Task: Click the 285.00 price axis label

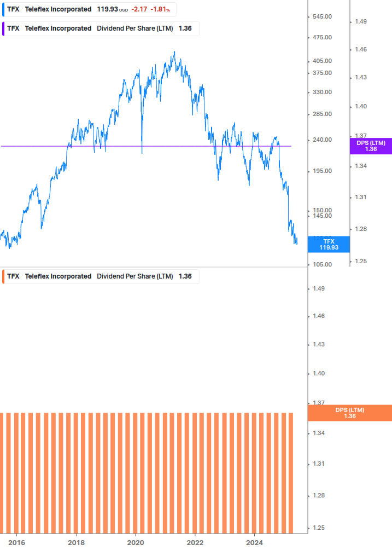Action: [x=322, y=114]
